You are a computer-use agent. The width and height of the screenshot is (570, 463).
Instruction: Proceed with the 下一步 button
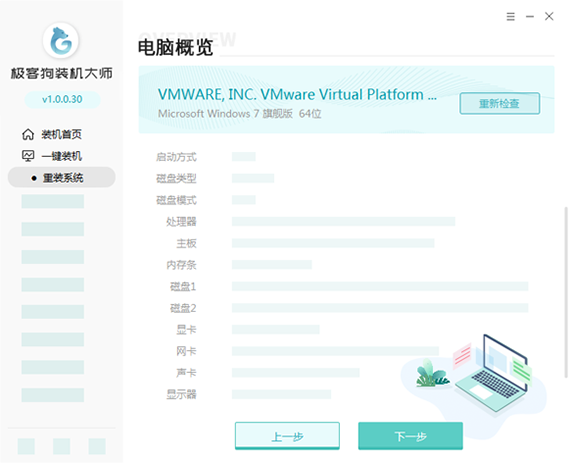coord(410,436)
